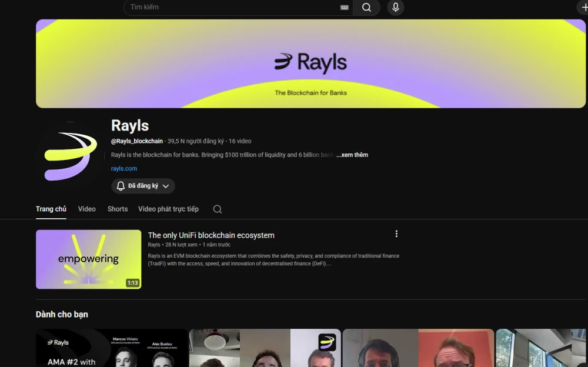
Task: Activate voice search with the microphone icon
Action: pos(395,8)
